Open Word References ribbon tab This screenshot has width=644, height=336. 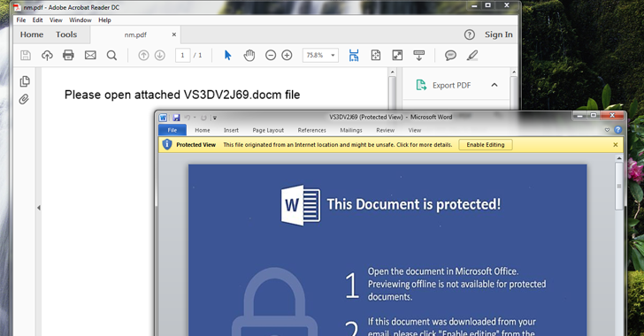(311, 130)
